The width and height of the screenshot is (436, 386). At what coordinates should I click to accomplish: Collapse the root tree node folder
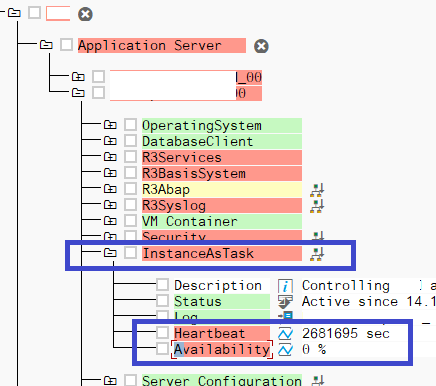pyautogui.click(x=14, y=13)
